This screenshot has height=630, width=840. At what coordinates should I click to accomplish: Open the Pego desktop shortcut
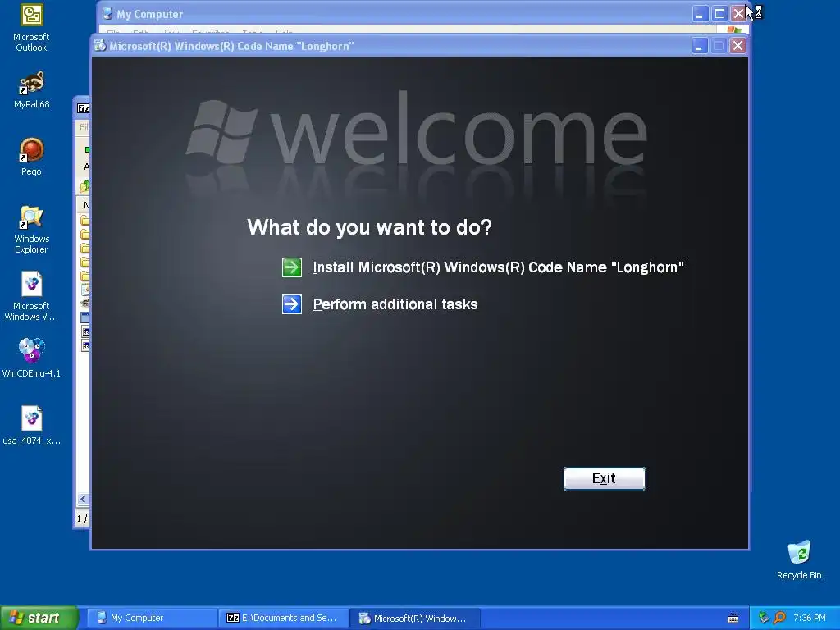click(x=31, y=157)
